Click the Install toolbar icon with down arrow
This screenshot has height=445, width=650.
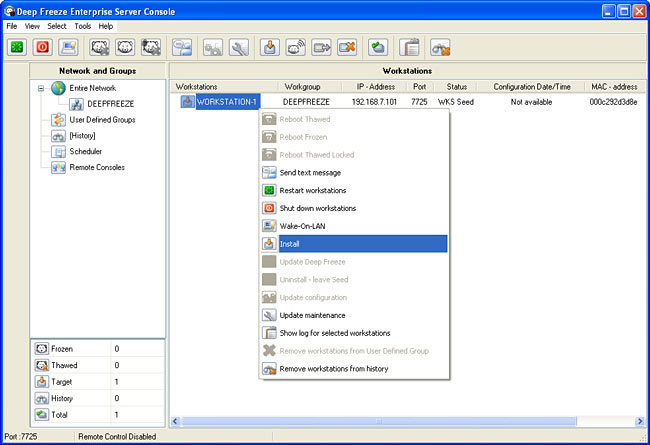pos(270,47)
